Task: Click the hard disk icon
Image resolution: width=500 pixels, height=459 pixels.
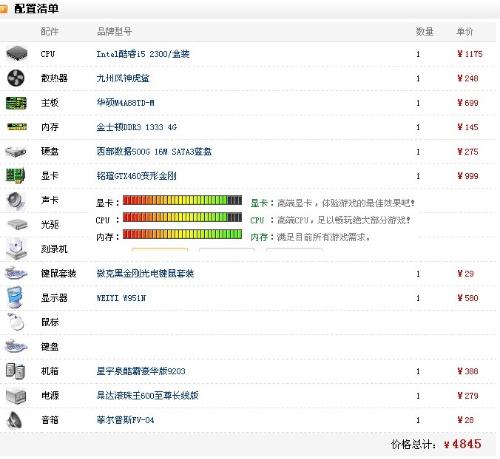Action: [x=16, y=152]
